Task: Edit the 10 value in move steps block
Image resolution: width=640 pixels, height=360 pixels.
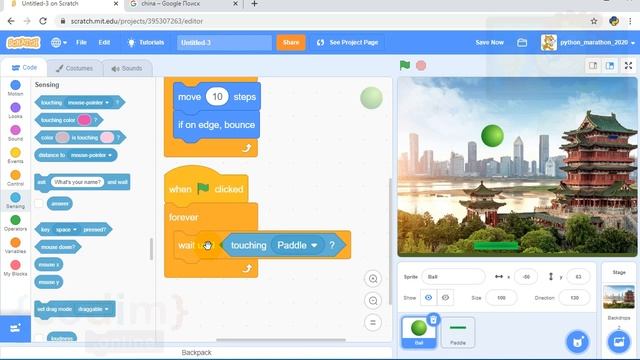Action: pyautogui.click(x=217, y=97)
